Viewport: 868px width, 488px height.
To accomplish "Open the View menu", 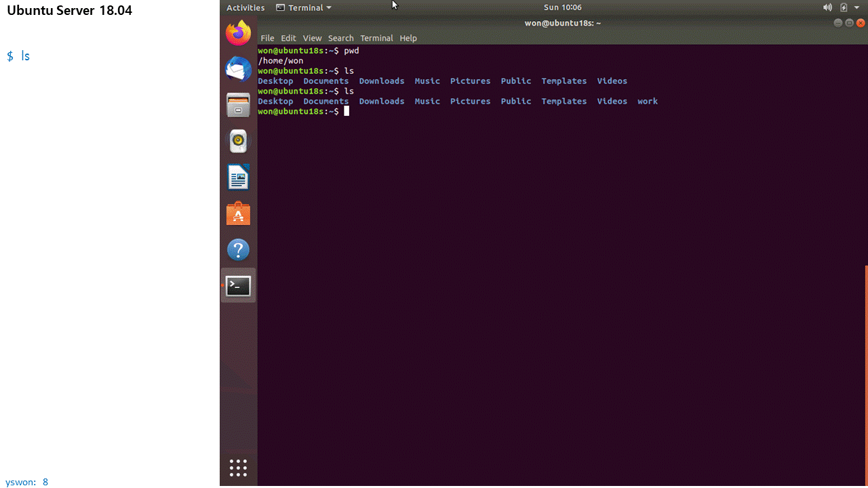I will [x=312, y=38].
